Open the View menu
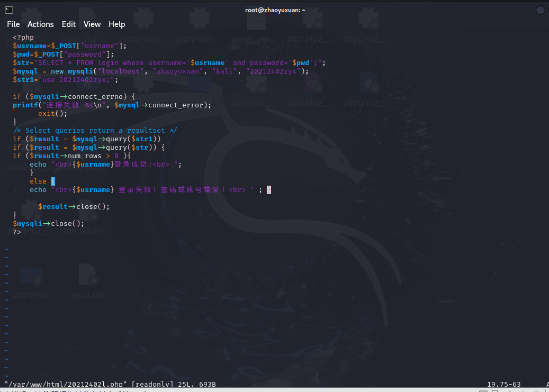Viewport: 549px width, 392px height. [92, 24]
